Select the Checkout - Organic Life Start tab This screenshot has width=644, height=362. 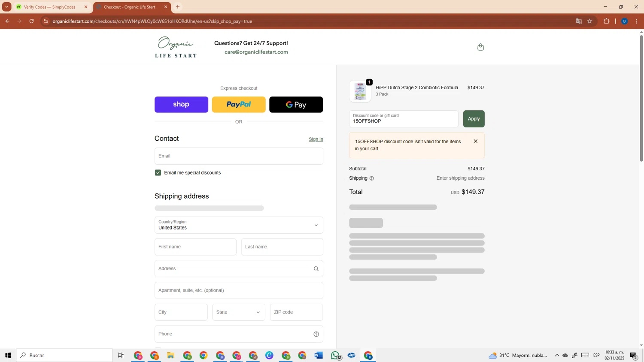130,7
